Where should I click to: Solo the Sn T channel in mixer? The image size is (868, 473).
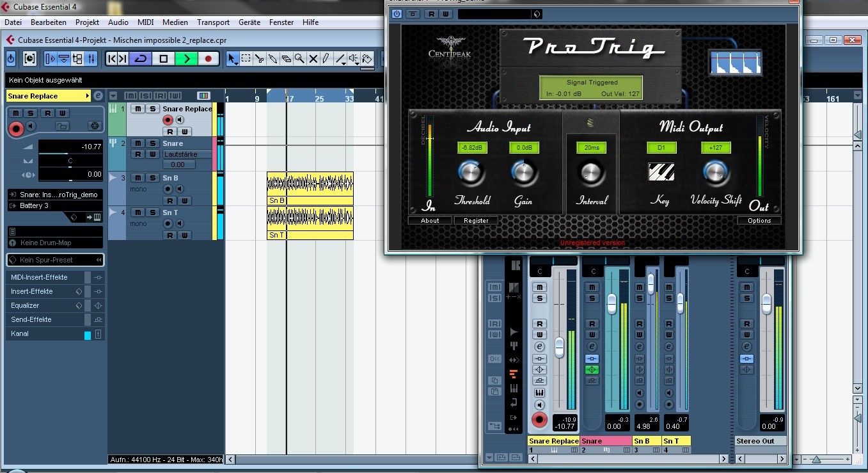click(669, 298)
